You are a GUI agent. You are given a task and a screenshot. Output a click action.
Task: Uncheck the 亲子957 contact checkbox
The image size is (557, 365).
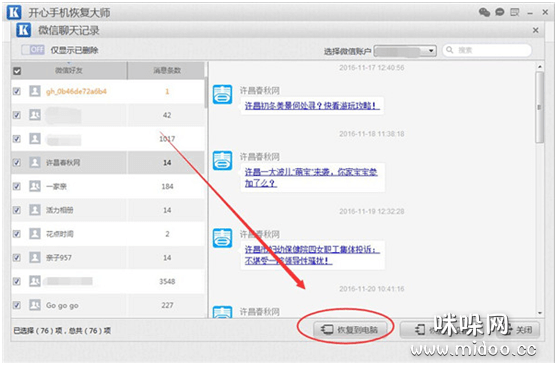pyautogui.click(x=17, y=258)
